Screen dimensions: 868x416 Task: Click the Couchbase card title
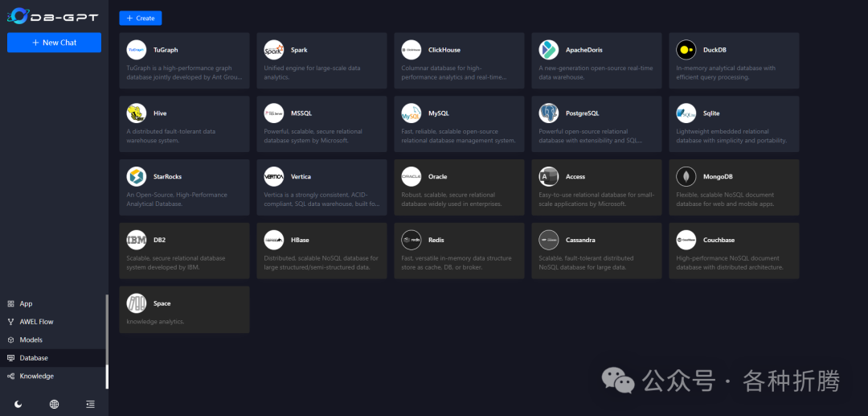coord(719,240)
